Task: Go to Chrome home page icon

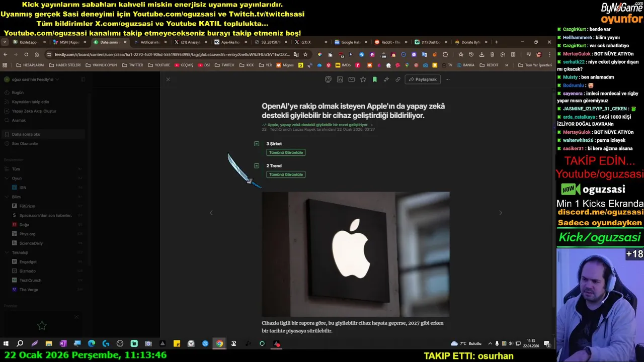Action: pyautogui.click(x=37, y=54)
